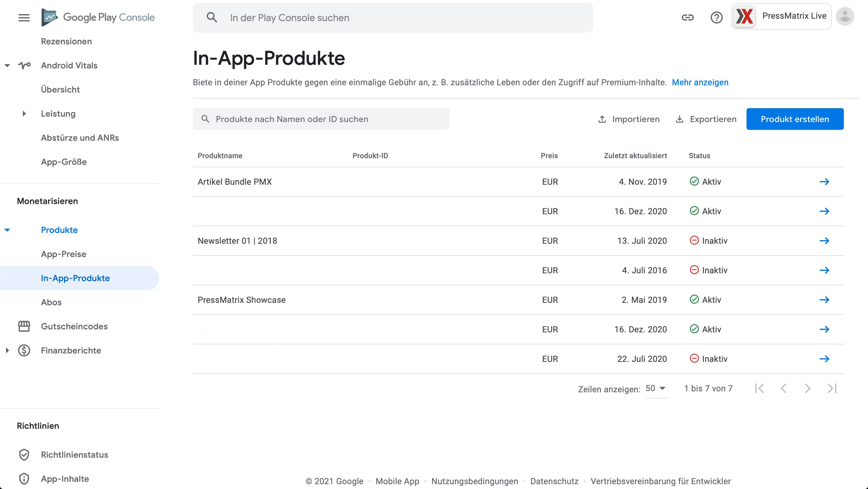Open Newsletter 01 | 2018 row arrow

click(x=824, y=241)
